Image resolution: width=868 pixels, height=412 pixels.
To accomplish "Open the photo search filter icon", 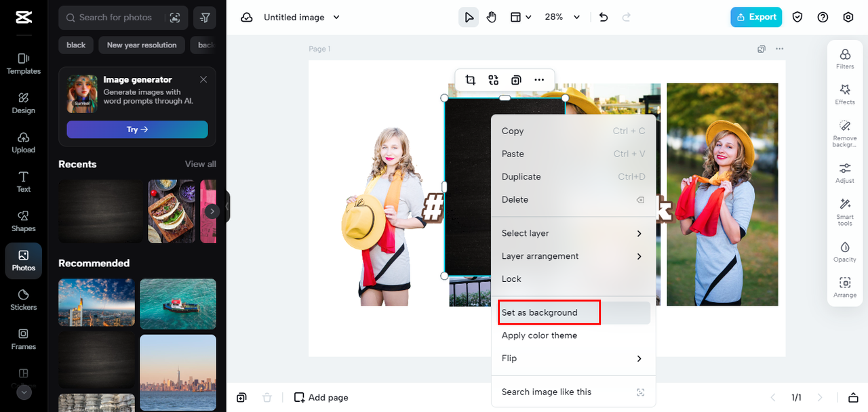I will coord(205,18).
